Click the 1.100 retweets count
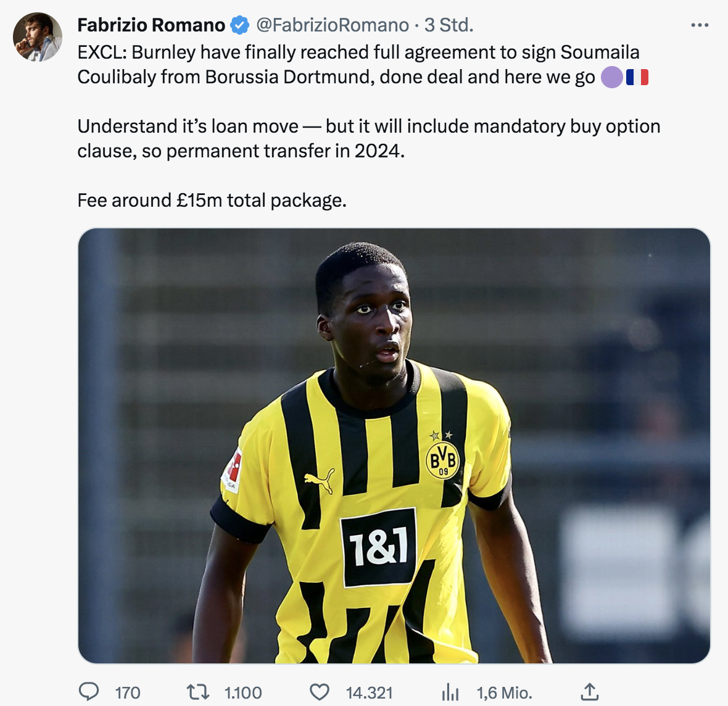 [243, 692]
